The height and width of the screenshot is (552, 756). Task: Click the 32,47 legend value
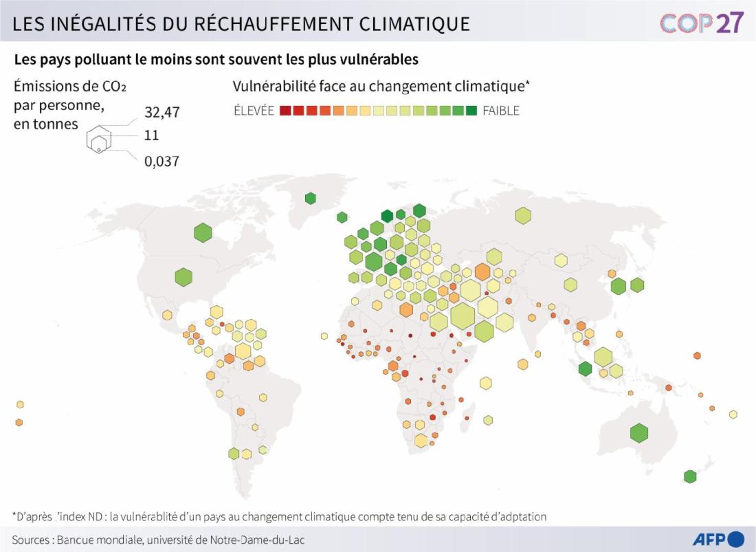[x=162, y=112]
